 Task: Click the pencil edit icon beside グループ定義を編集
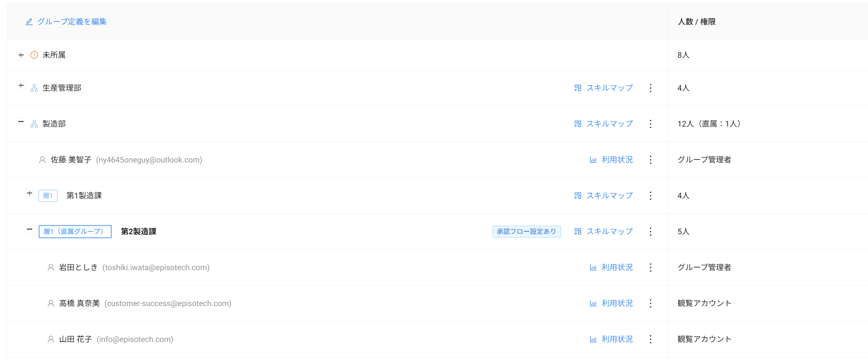click(x=29, y=22)
